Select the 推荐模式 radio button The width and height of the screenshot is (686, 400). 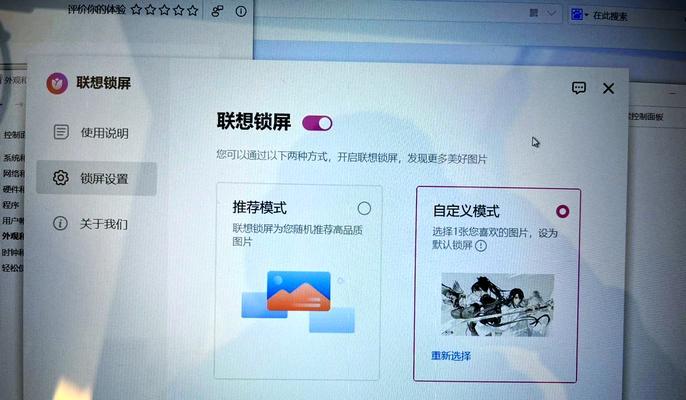pyautogui.click(x=364, y=208)
